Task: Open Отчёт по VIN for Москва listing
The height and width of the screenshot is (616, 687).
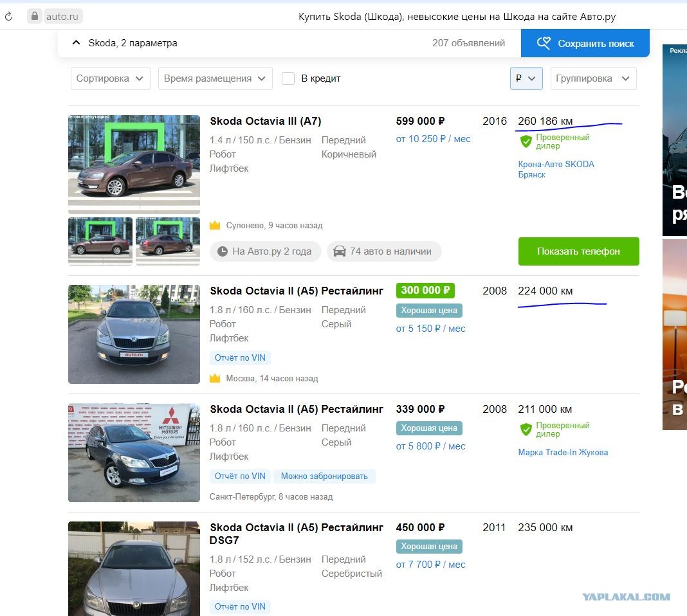Action: pos(240,358)
